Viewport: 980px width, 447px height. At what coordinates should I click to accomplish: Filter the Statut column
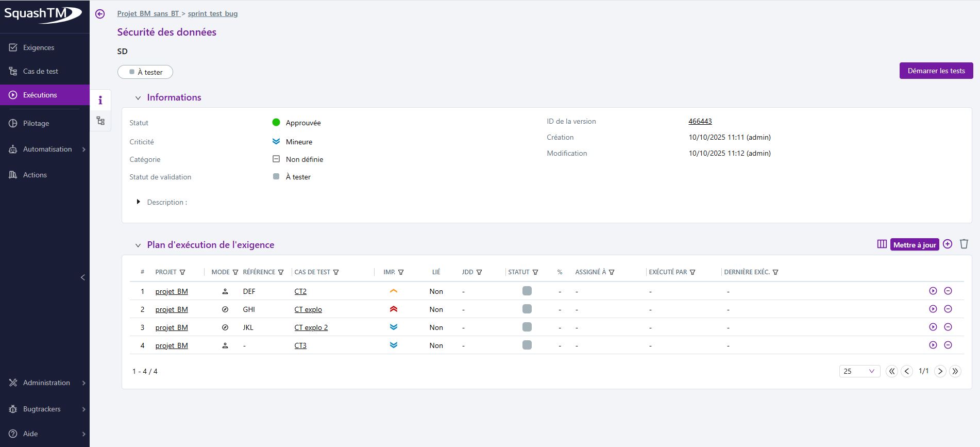tap(535, 272)
